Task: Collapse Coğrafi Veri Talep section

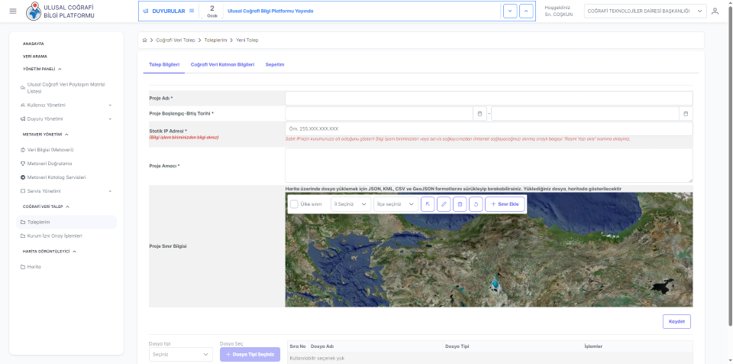Action: point(46,206)
